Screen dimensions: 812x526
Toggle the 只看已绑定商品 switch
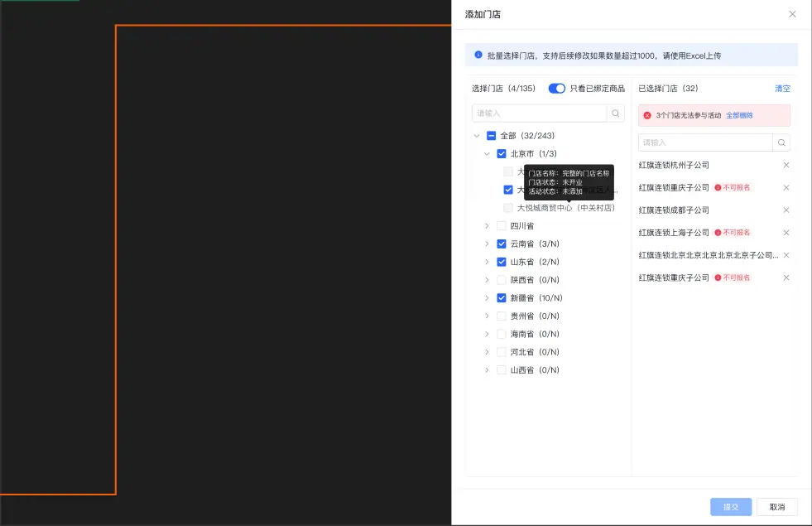point(557,89)
